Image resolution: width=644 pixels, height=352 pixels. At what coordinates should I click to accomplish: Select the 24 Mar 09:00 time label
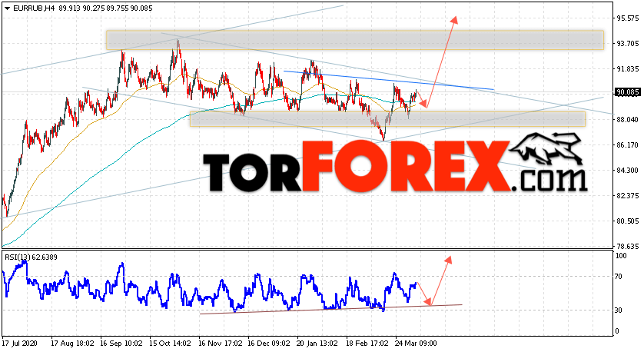pos(416,343)
